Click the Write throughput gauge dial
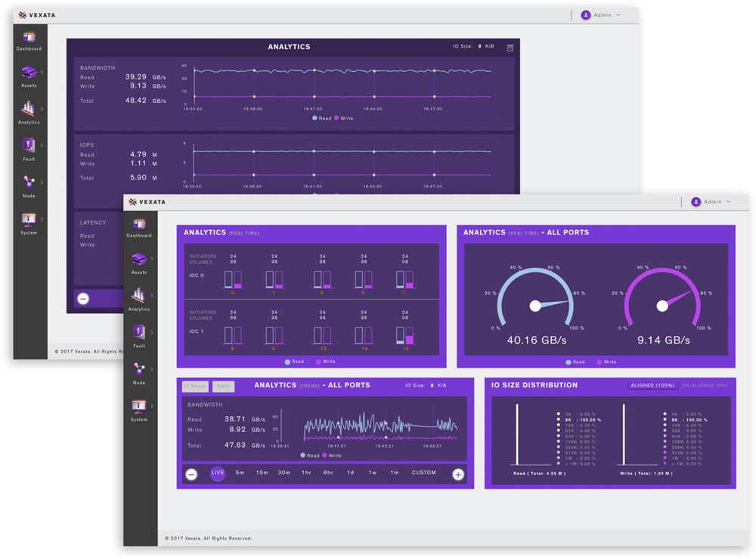756x559 pixels. (662, 303)
